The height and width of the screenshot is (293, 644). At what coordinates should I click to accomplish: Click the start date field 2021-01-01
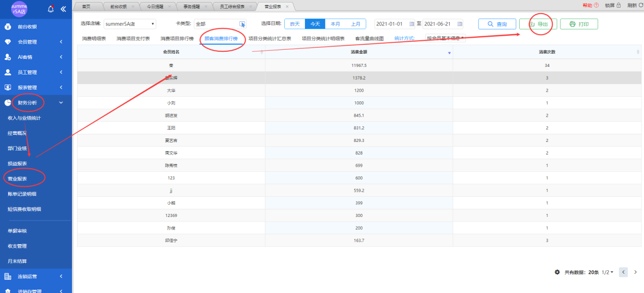coord(395,24)
